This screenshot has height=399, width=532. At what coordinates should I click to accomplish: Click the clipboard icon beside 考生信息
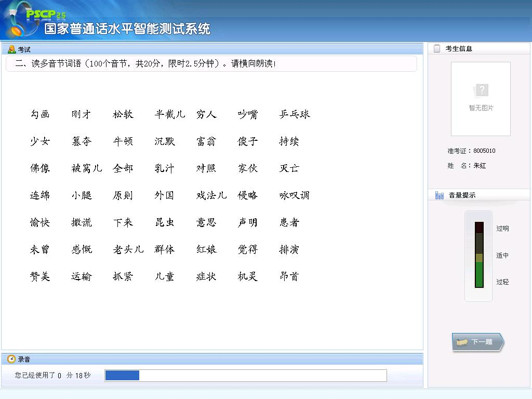437,48
